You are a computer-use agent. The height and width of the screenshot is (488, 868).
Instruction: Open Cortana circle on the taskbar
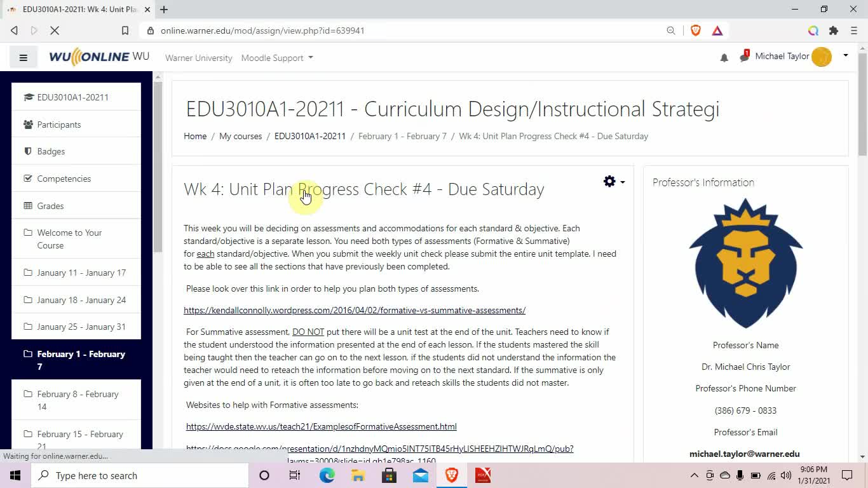click(x=264, y=475)
